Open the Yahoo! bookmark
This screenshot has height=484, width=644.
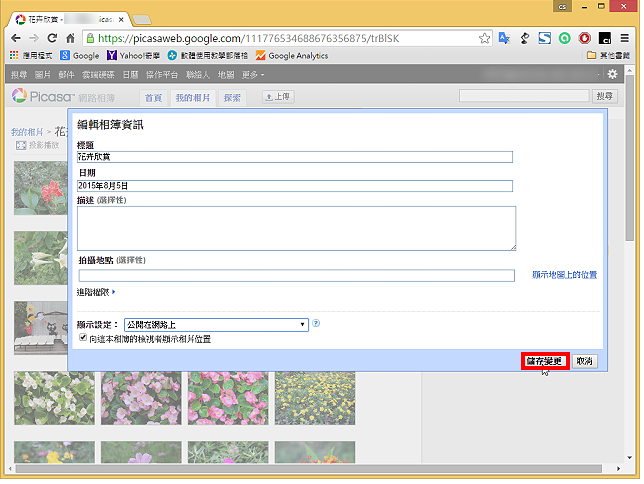click(x=133, y=55)
